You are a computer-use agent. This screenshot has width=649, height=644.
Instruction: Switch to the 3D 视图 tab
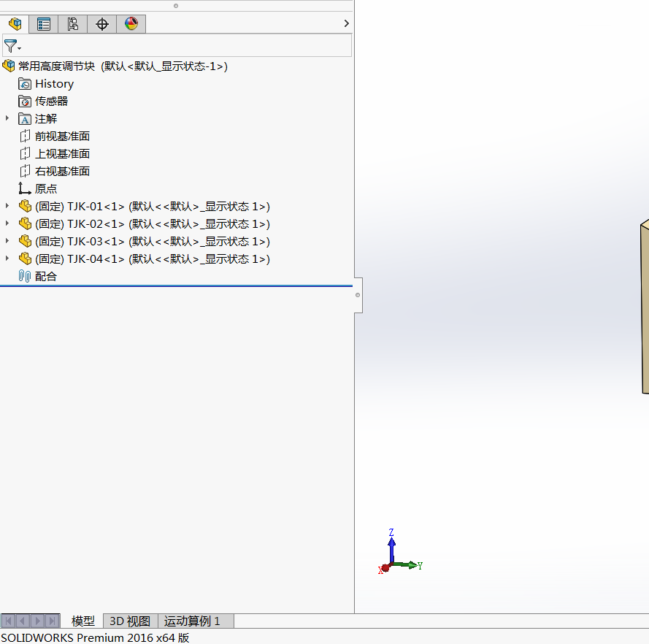tap(130, 621)
